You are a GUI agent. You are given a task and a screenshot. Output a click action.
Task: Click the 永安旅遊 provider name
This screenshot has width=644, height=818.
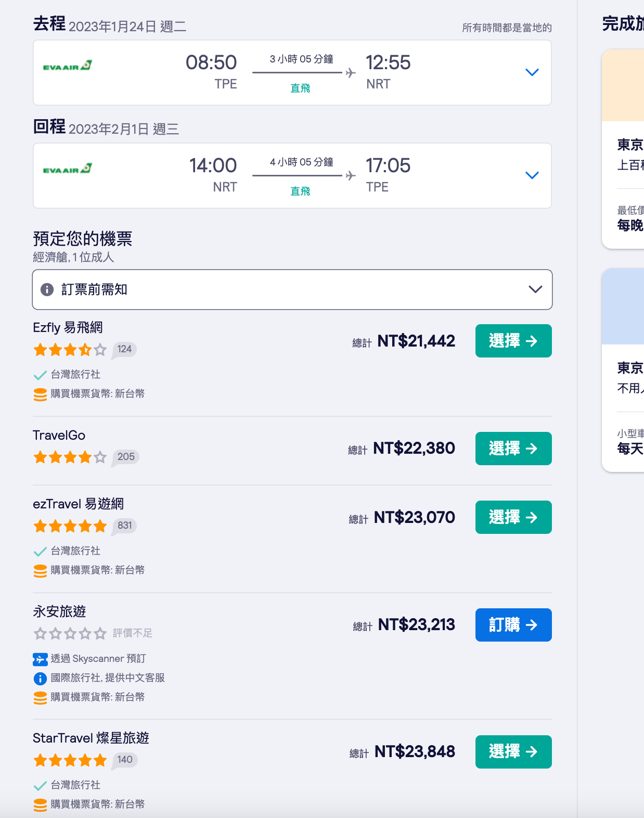coord(59,611)
